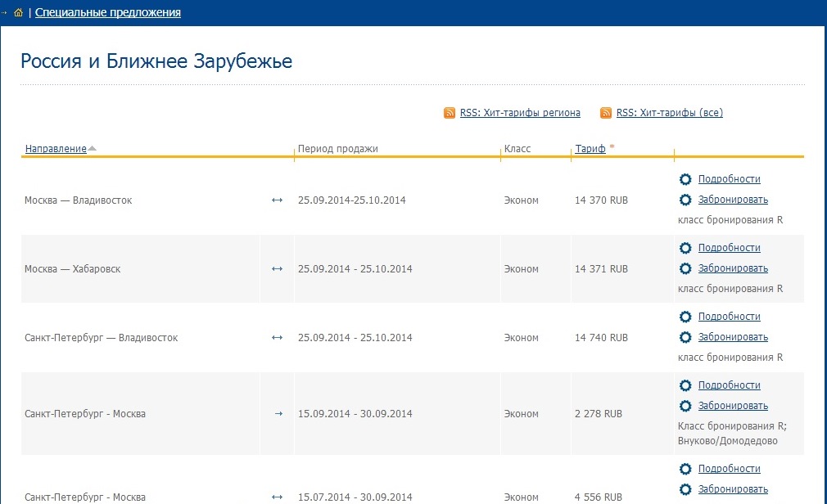Click gear icon beside Забронировать for Москва — Хабаровск

pyautogui.click(x=685, y=268)
